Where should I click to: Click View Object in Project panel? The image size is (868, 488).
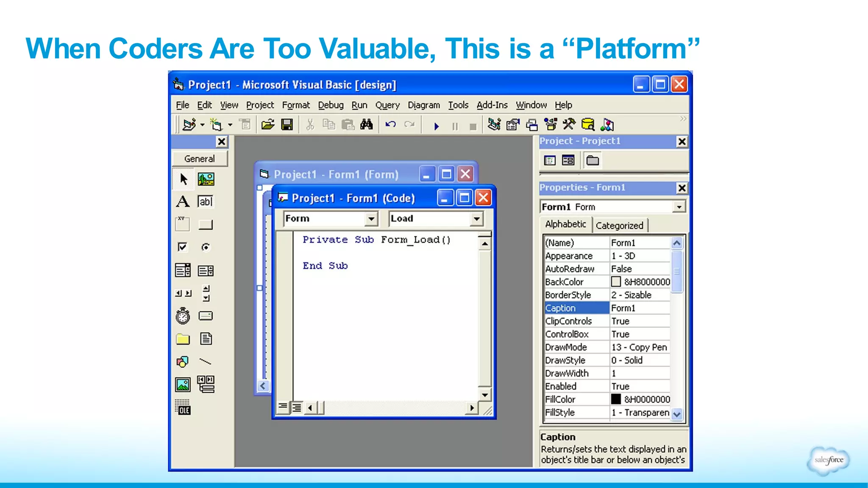(x=568, y=160)
